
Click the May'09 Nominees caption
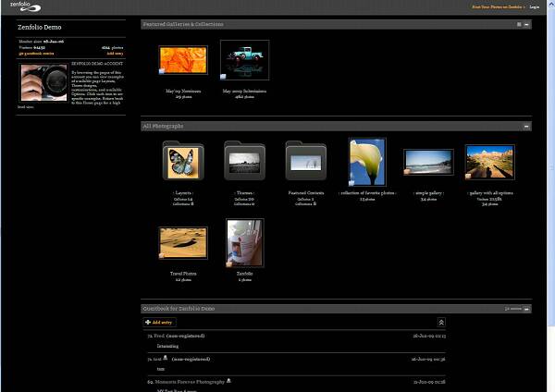[x=183, y=92]
